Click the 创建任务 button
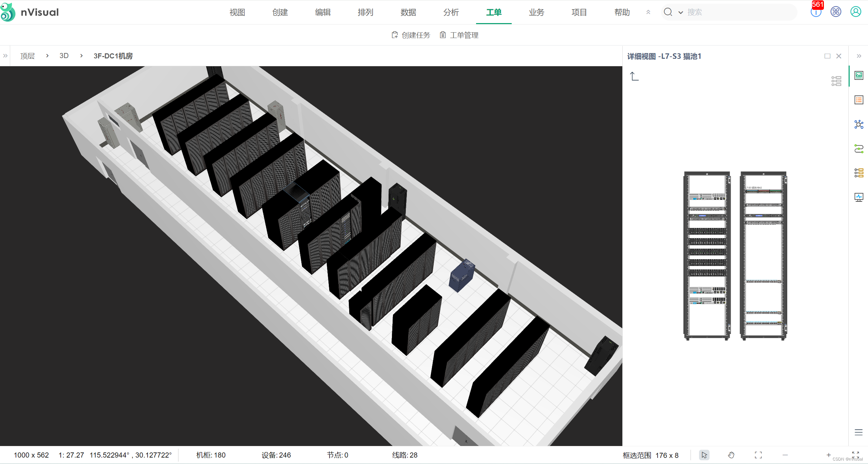 tap(411, 35)
